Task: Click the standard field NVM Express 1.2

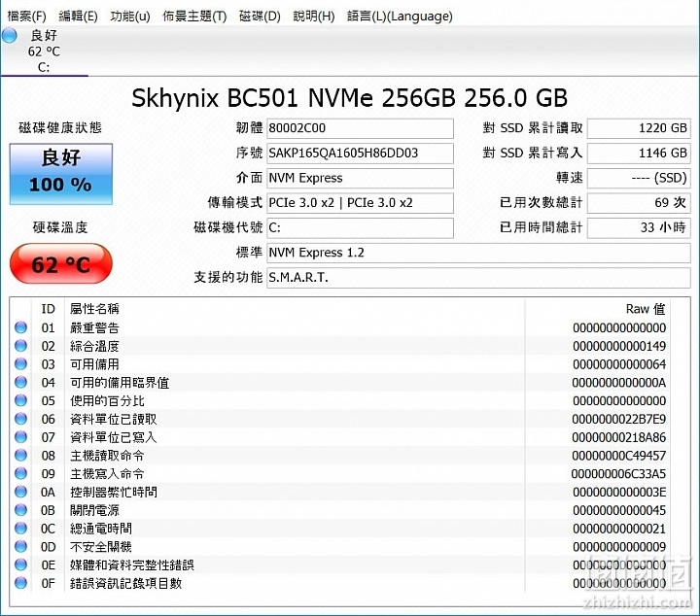Action: [478, 253]
